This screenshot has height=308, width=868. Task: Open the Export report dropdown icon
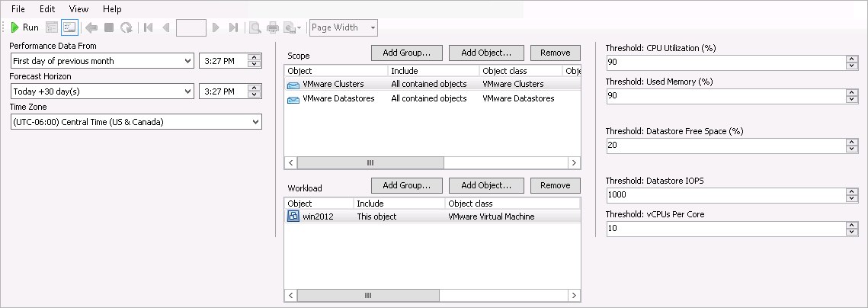point(293,27)
